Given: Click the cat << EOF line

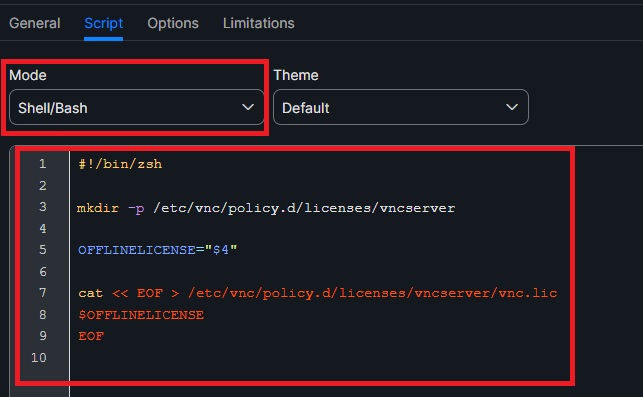Looking at the screenshot, I should tap(318, 293).
